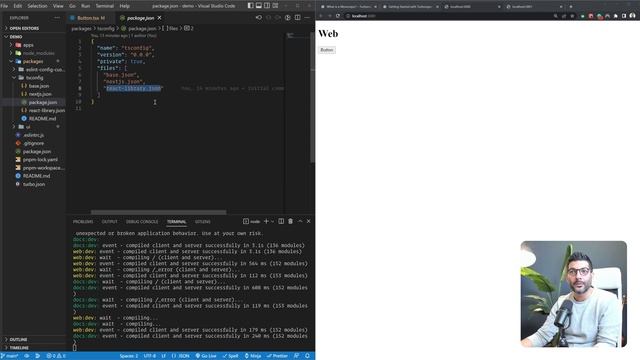Open the timeline clock editor action icon
The image size is (640, 360).
tap(288, 18)
